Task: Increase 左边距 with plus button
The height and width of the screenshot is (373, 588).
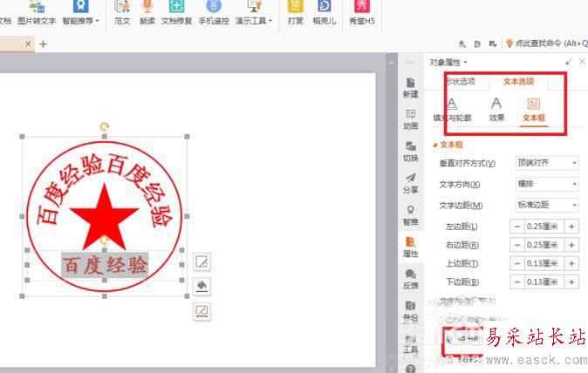Action: coord(571,227)
